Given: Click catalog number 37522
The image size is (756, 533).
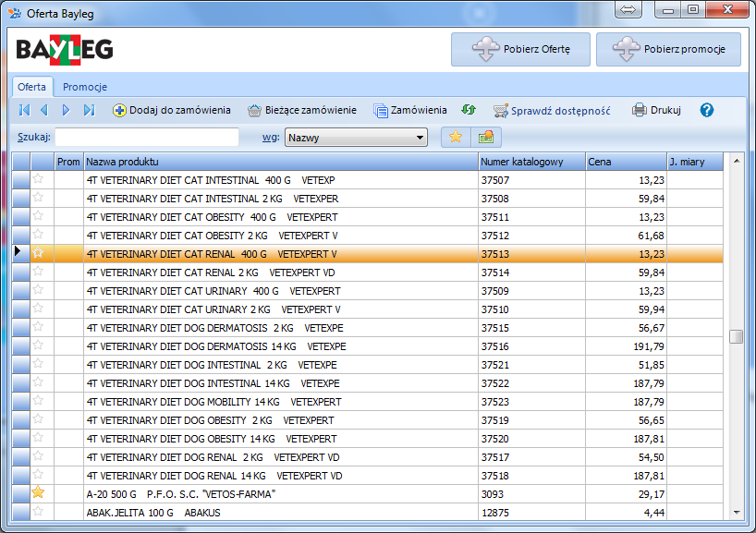Looking at the screenshot, I should click(x=495, y=383).
